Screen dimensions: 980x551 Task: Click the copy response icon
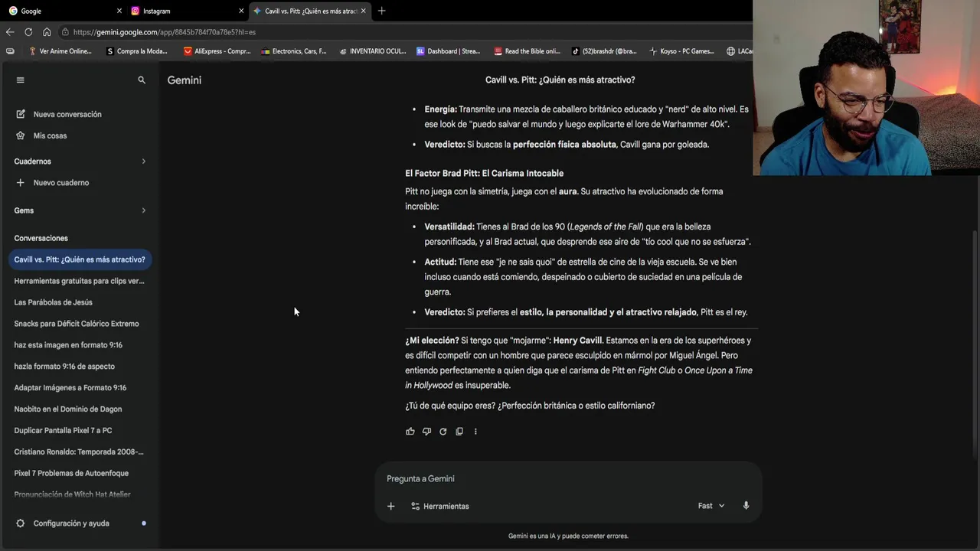coord(459,432)
